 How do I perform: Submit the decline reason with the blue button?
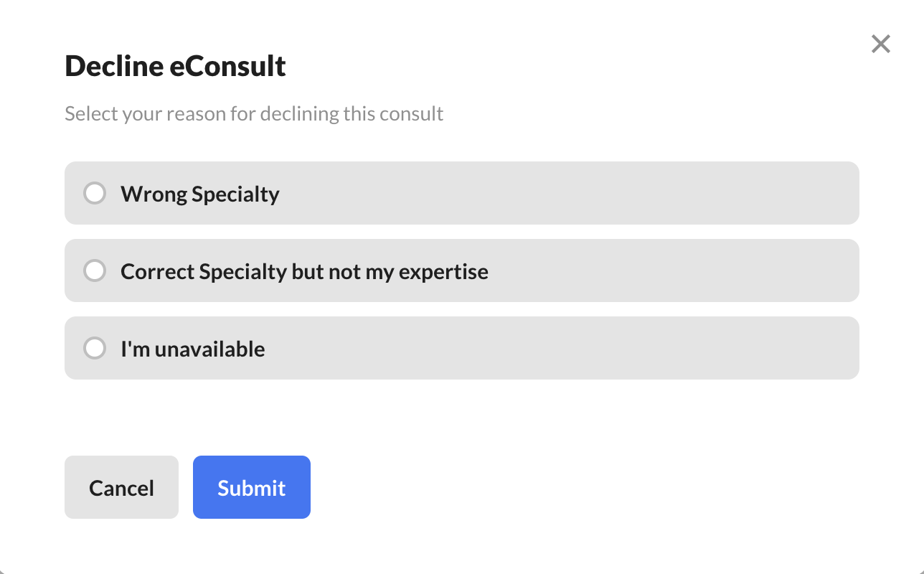252,487
